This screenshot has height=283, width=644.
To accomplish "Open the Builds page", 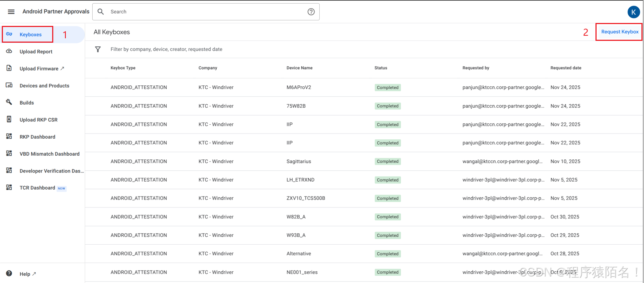I will pyautogui.click(x=27, y=103).
